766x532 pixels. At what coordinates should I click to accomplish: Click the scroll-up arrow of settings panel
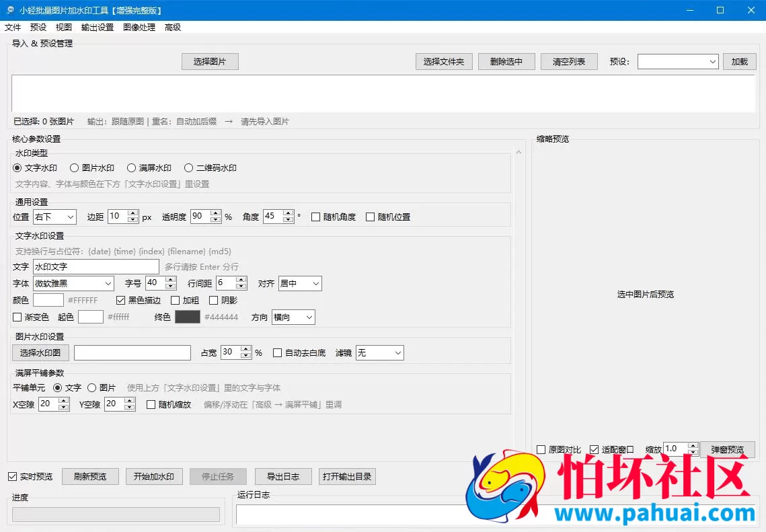[x=519, y=153]
